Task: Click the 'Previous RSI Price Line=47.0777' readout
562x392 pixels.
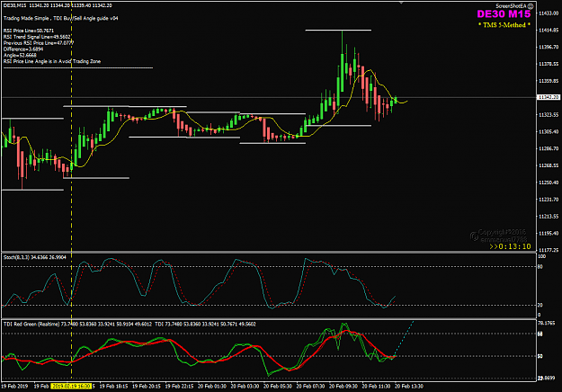Action: point(39,43)
